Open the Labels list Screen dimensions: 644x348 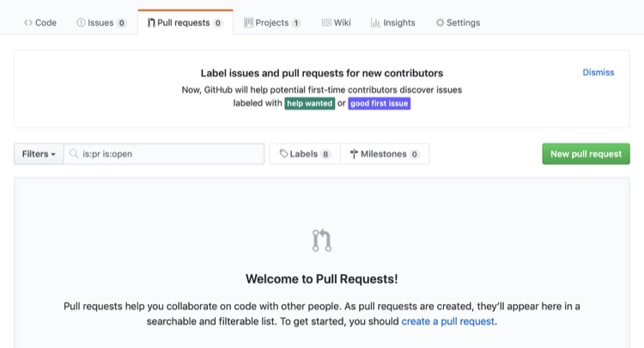(305, 154)
